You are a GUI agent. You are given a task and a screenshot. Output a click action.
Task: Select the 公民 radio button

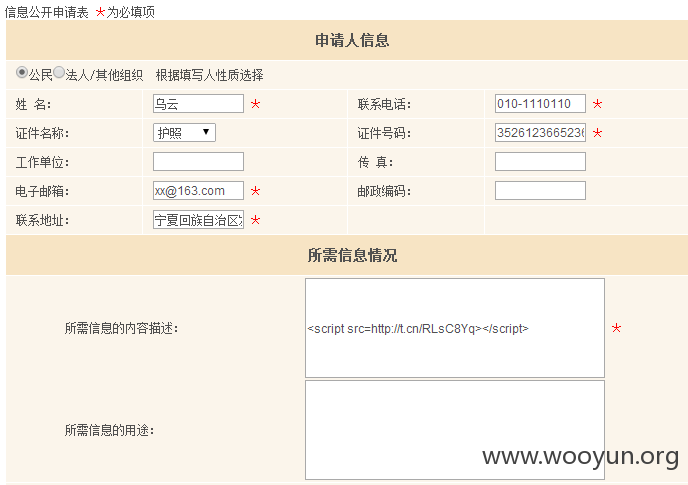pos(22,72)
